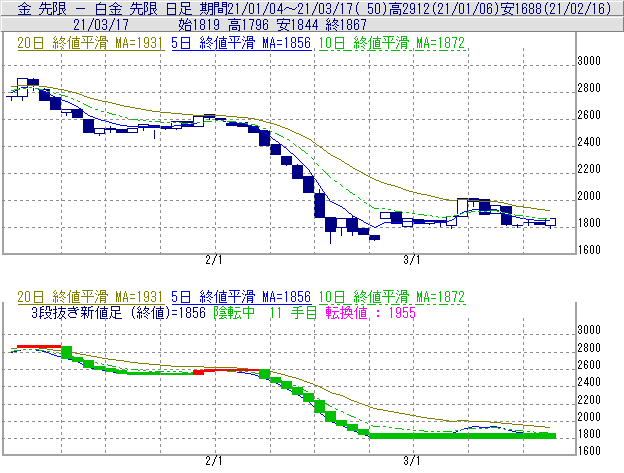
Task: Click the low value 安1688(21/02/16)
Action: 556,8
